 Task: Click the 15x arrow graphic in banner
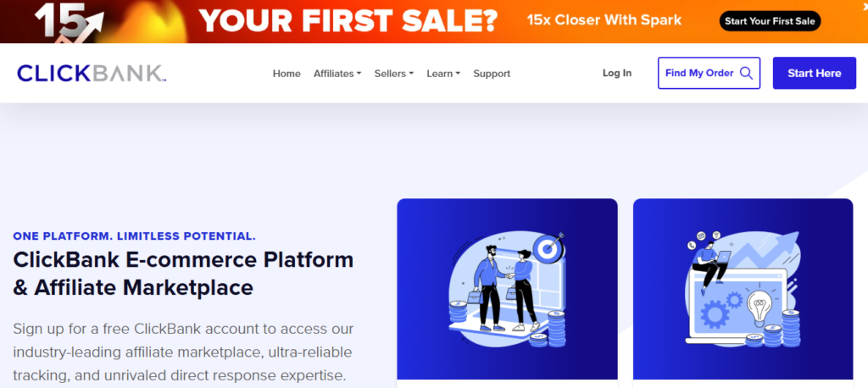69,21
